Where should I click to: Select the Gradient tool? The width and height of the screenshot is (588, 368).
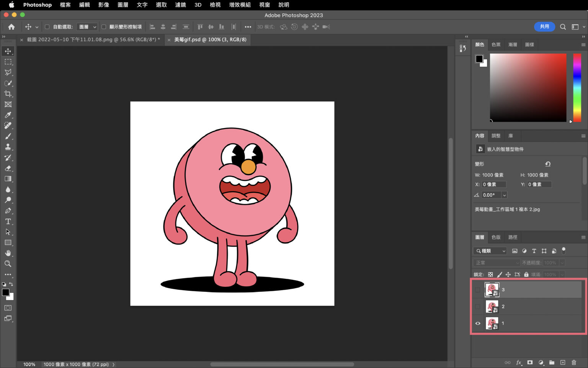pyautogui.click(x=8, y=179)
